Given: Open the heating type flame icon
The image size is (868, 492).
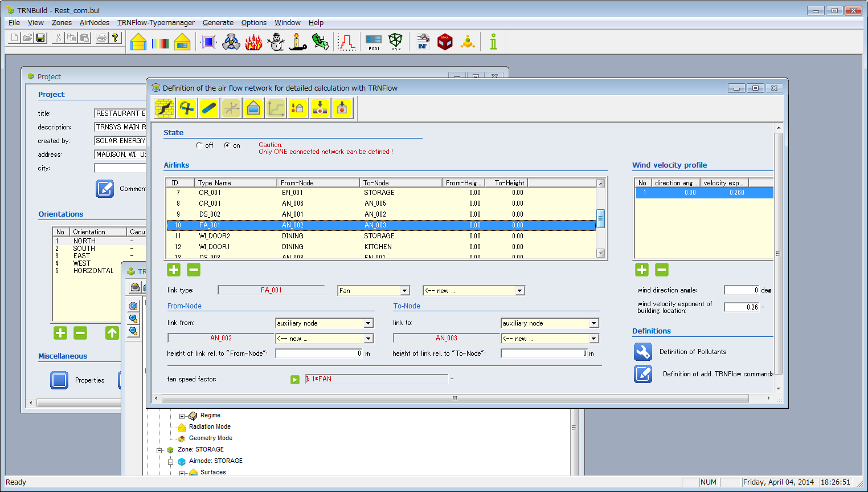Looking at the screenshot, I should (x=254, y=42).
